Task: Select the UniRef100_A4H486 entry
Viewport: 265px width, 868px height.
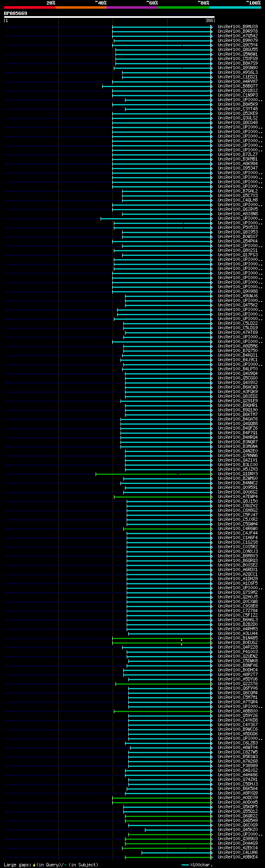Action: point(238,775)
